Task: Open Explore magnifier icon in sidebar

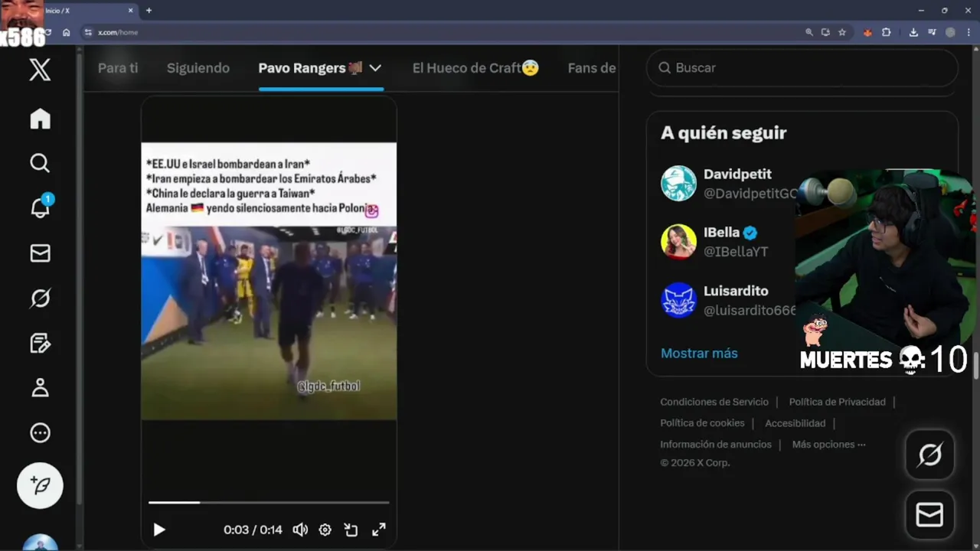Action: (40, 163)
